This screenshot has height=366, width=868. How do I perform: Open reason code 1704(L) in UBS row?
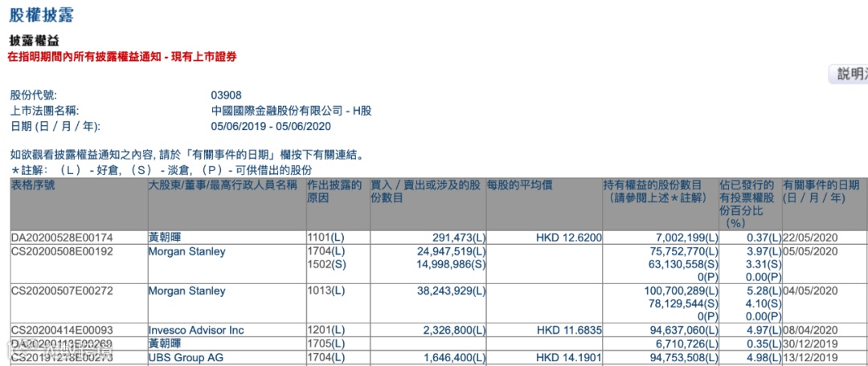click(x=325, y=358)
